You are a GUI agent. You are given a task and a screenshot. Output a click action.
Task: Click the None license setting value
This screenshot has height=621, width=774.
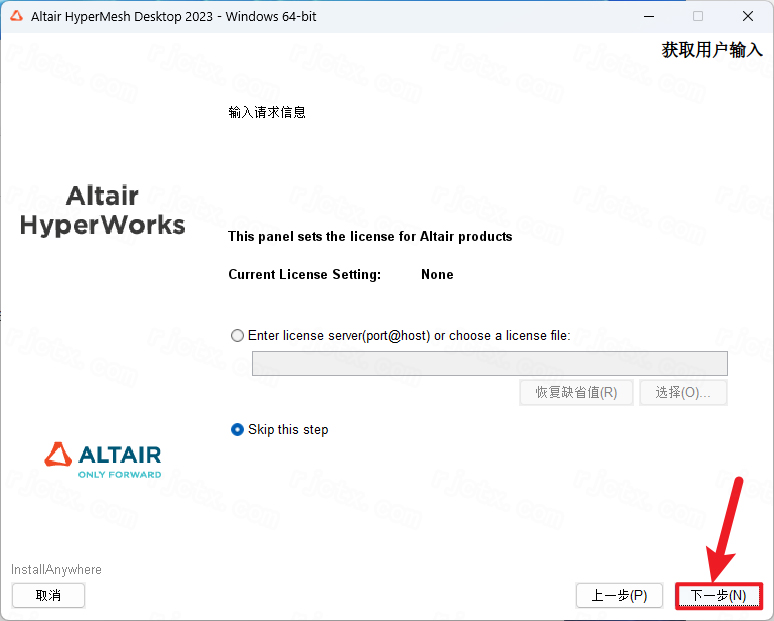437,274
